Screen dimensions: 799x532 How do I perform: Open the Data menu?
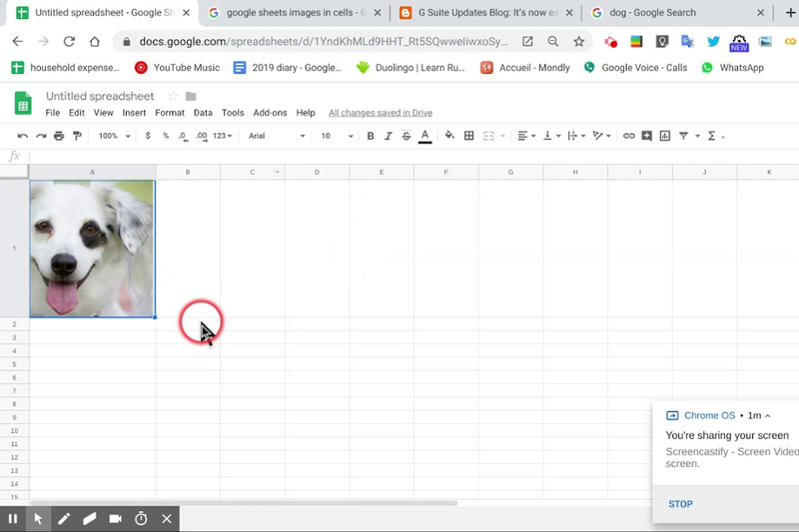tap(203, 113)
